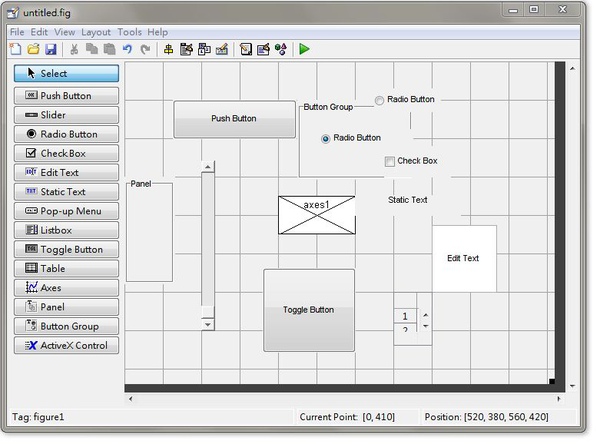Pick the Axes palette component
This screenshot has width=600, height=444.
coord(67,288)
